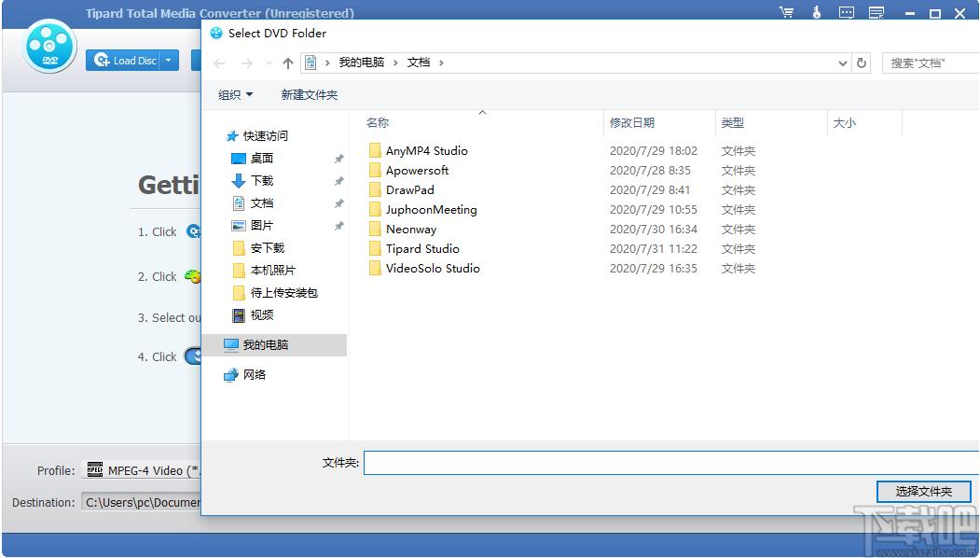
Task: Go forward with the right arrow
Action: click(247, 63)
